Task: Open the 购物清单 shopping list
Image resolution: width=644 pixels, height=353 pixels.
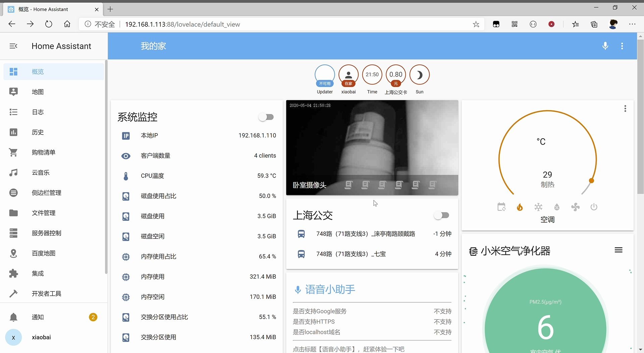Action: (x=54, y=152)
